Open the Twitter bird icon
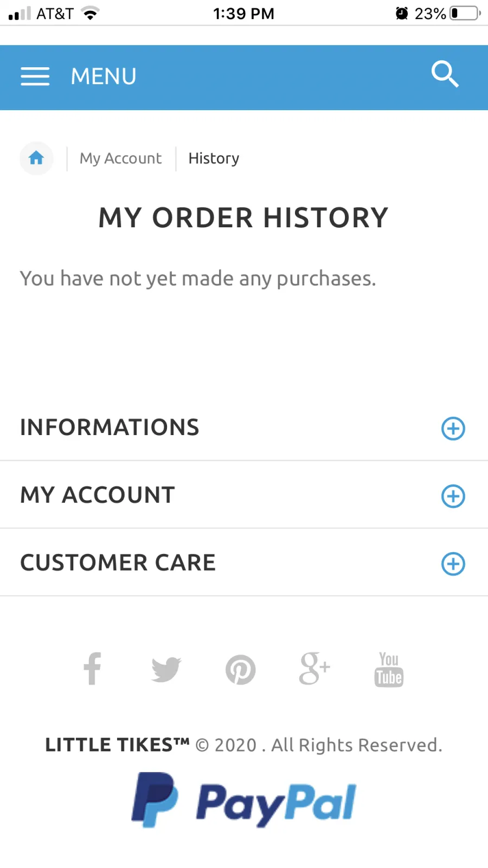The width and height of the screenshot is (488, 868). coord(166,669)
